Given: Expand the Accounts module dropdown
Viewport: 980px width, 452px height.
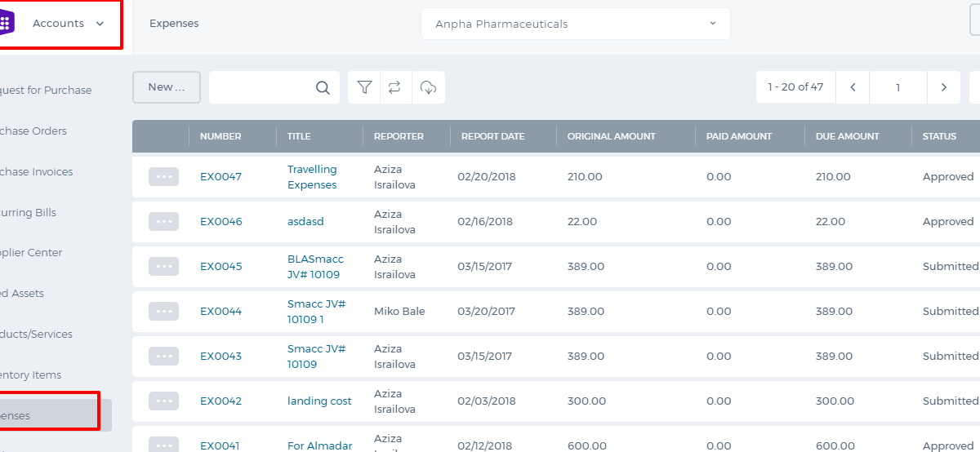Looking at the screenshot, I should pyautogui.click(x=69, y=24).
